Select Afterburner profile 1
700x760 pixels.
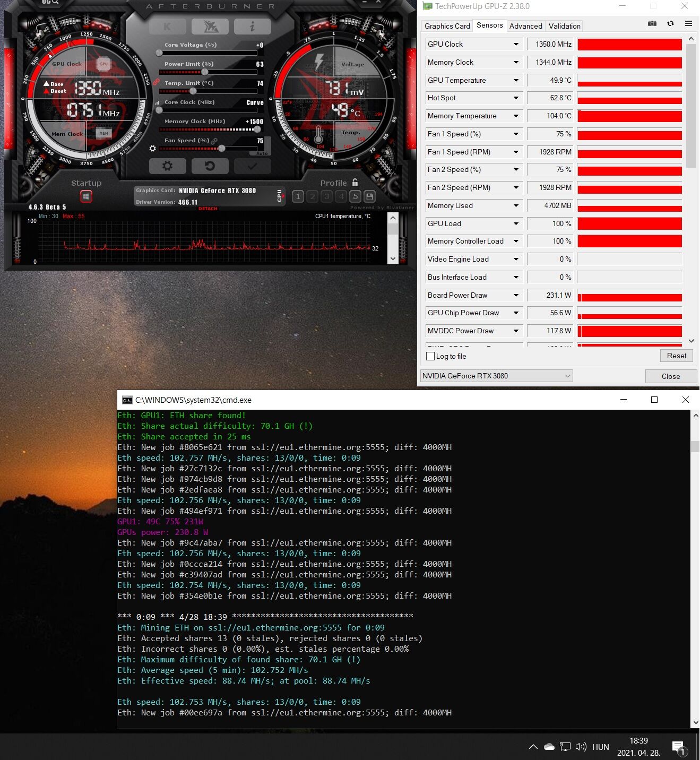pyautogui.click(x=298, y=196)
